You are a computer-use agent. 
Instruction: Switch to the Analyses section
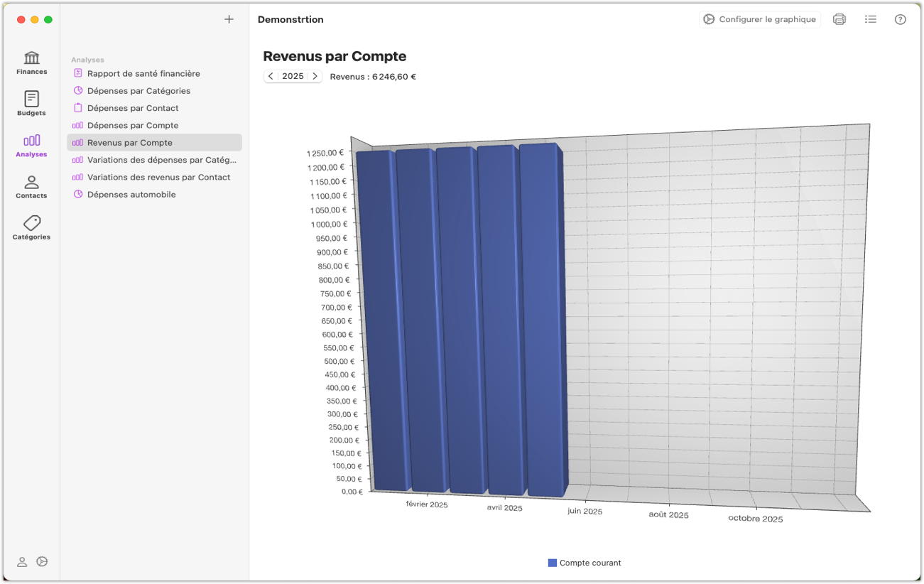tap(31, 145)
